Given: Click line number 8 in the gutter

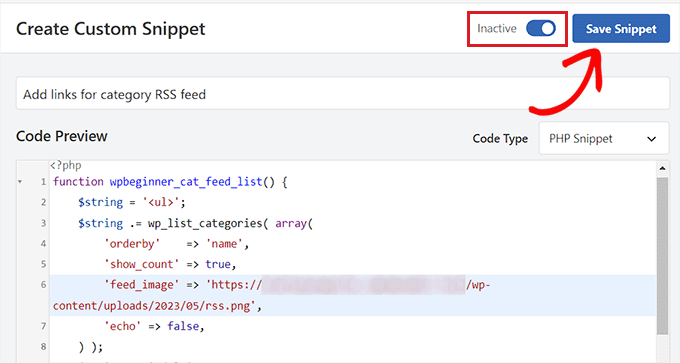Looking at the screenshot, I should (x=43, y=347).
